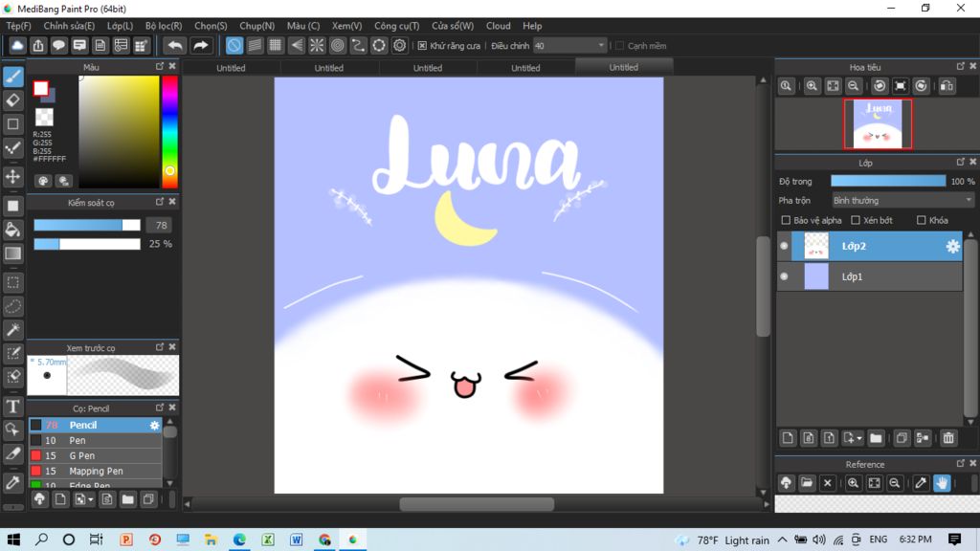Select the Eraser tool
Viewport: 980px width, 551px height.
click(x=13, y=99)
